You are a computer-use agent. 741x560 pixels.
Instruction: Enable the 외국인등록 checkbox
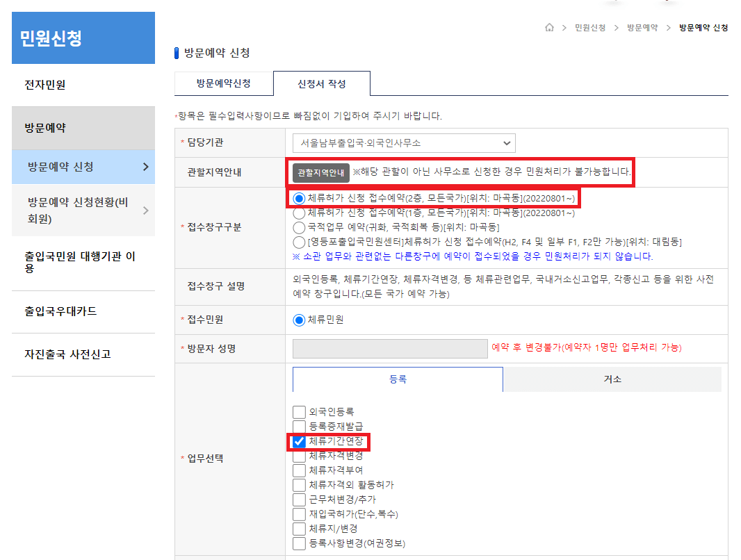click(x=298, y=411)
